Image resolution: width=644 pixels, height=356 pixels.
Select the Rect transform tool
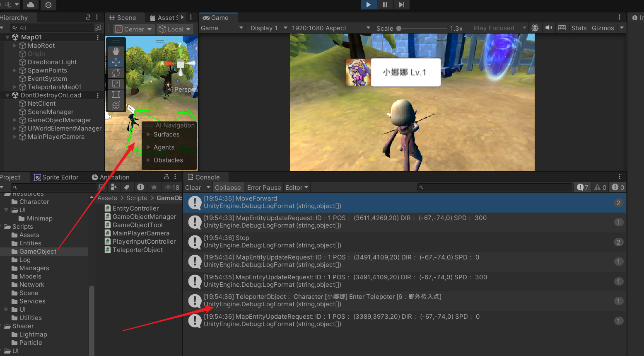point(116,94)
